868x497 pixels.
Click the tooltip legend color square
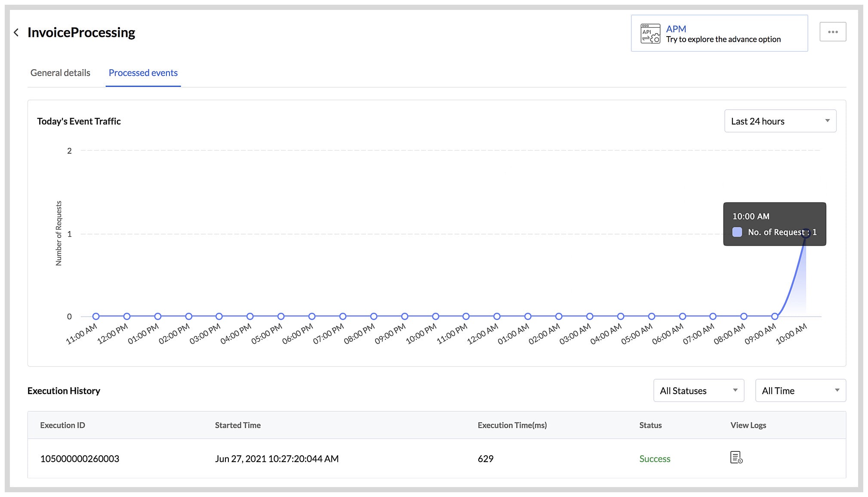point(737,232)
